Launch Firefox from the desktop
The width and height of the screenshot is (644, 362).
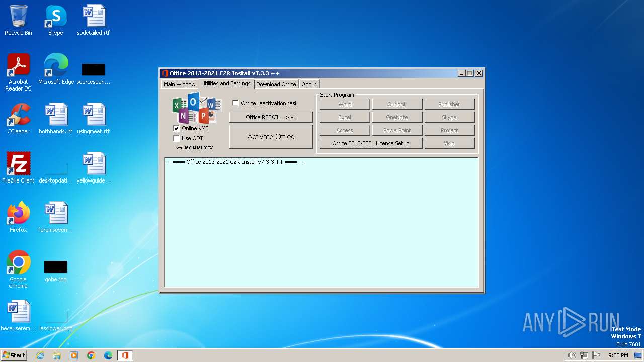coord(18,217)
